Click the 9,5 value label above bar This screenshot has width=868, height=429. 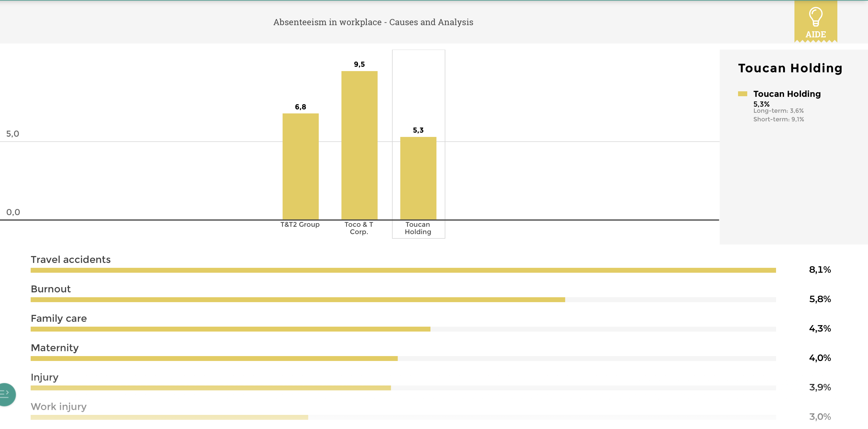359,64
